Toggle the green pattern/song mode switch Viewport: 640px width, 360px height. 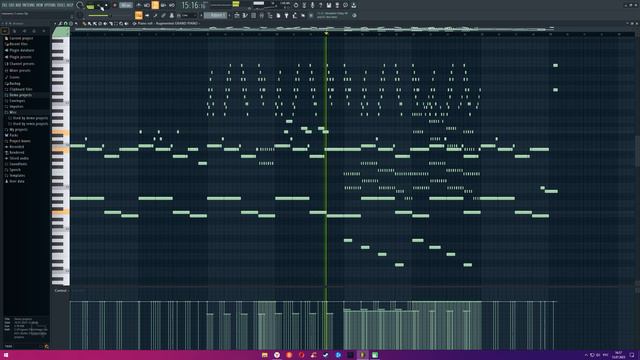coord(90,6)
